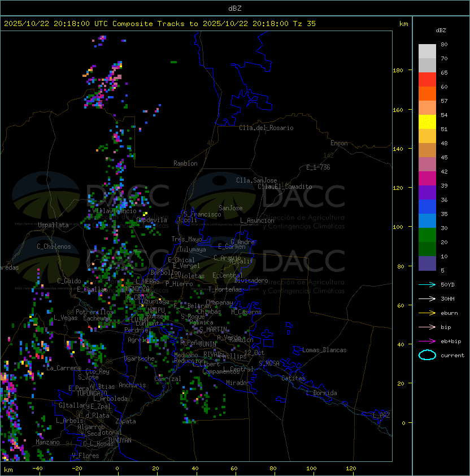Click the Tulumaya place label
Screen dimensions: 470x476
(193, 249)
